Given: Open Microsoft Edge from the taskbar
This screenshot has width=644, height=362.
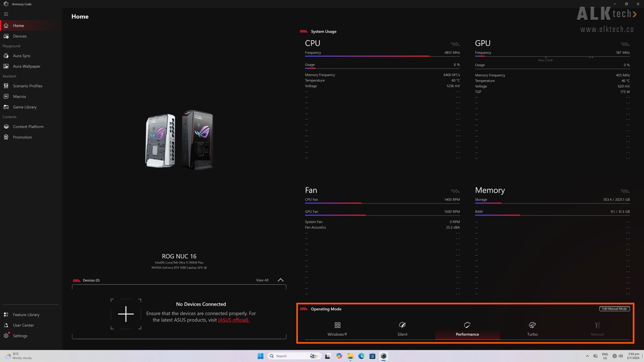Looking at the screenshot, I should [x=361, y=356].
